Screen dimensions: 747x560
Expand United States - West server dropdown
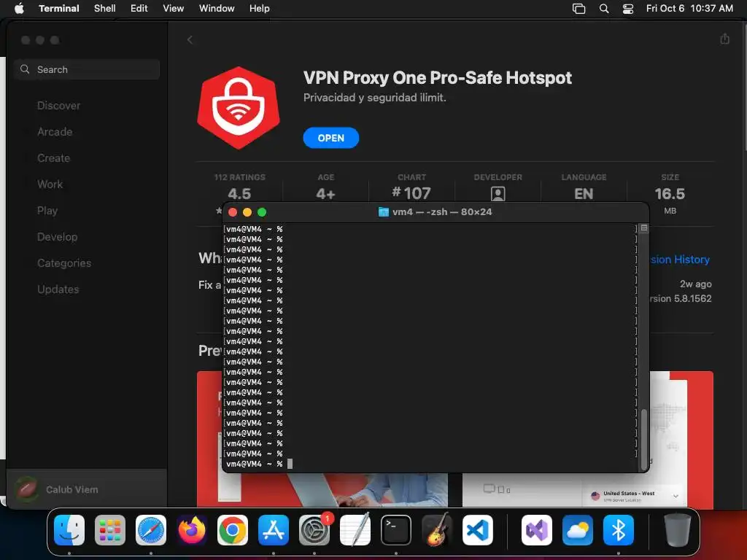[676, 496]
